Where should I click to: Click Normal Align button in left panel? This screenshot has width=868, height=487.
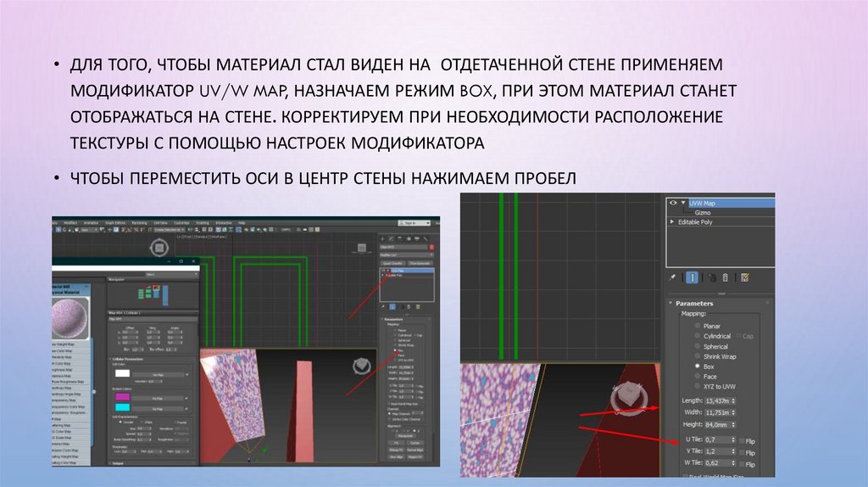pos(415,450)
